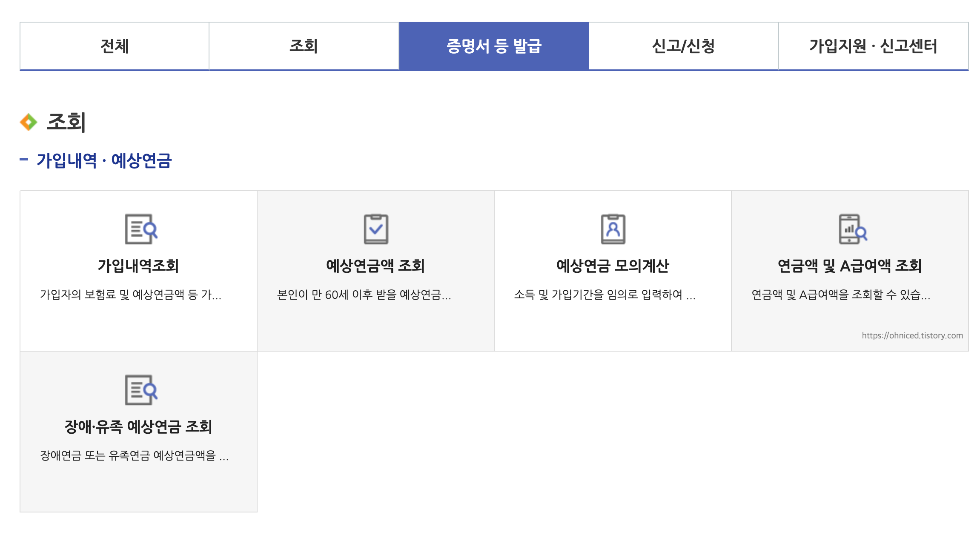The height and width of the screenshot is (538, 980).
Task: Open the 가입지원 · 신고센터 tab
Action: pyautogui.click(x=873, y=46)
